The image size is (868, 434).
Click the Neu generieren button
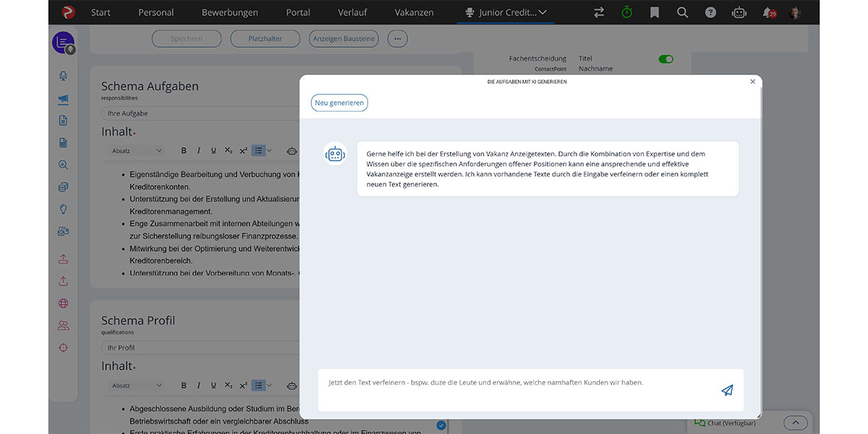[339, 103]
